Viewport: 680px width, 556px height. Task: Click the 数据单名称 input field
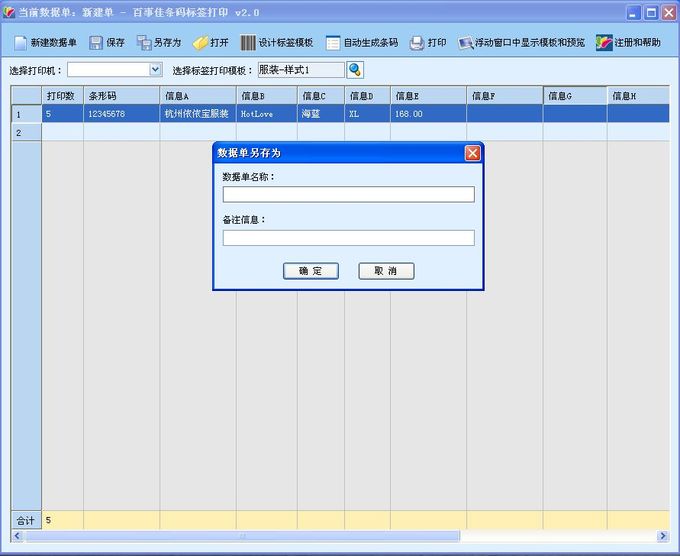coord(348,194)
